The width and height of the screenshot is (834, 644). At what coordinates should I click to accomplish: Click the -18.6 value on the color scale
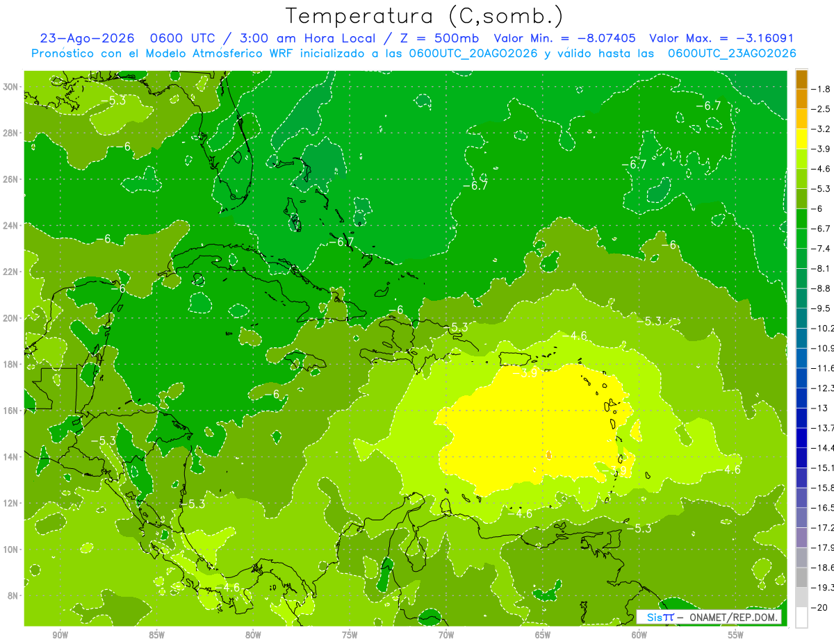(x=824, y=568)
